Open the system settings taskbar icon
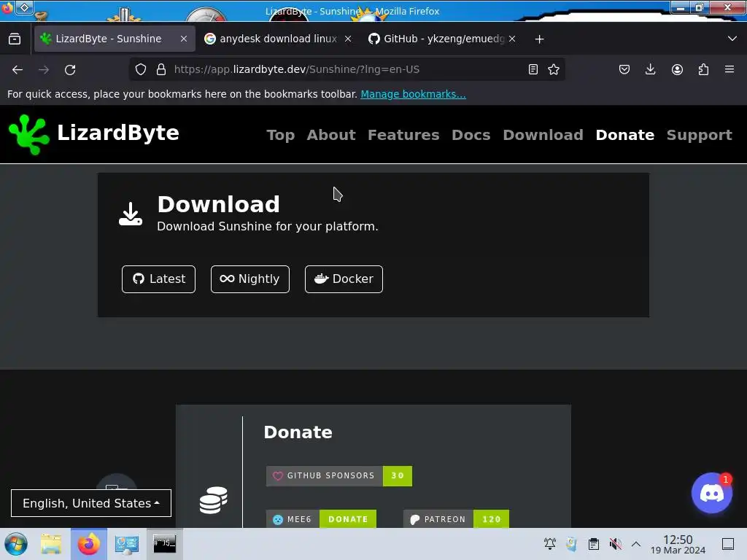 [x=127, y=544]
